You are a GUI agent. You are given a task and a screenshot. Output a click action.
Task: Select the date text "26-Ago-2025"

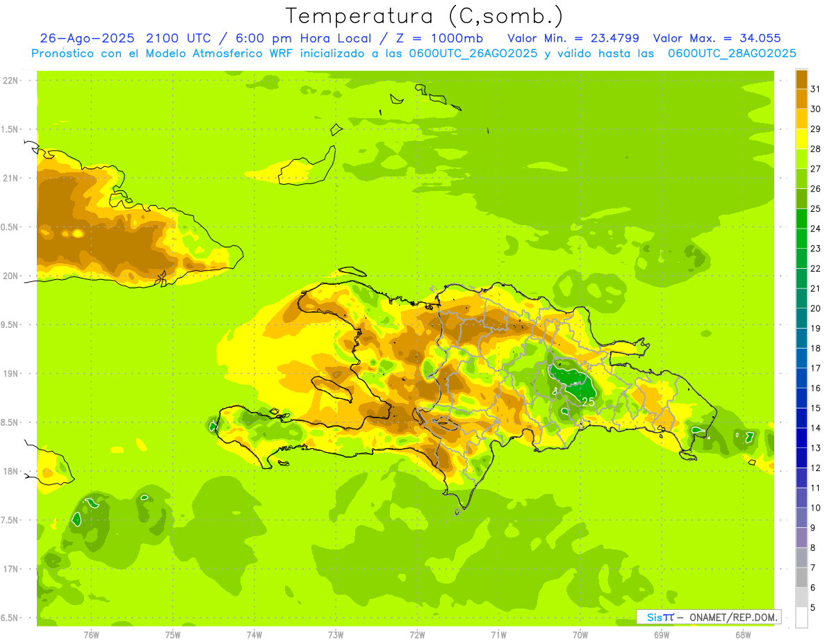(88, 38)
